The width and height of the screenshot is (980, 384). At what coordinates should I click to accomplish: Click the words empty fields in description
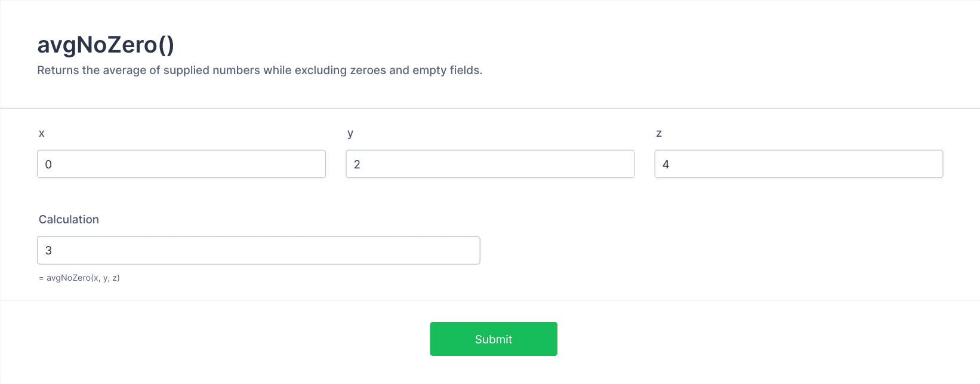point(446,70)
